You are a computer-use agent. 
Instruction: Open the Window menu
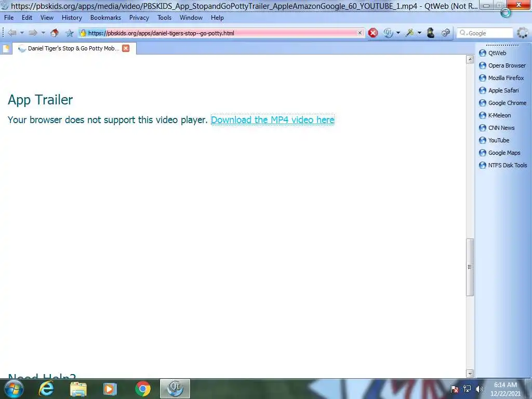pos(191,18)
